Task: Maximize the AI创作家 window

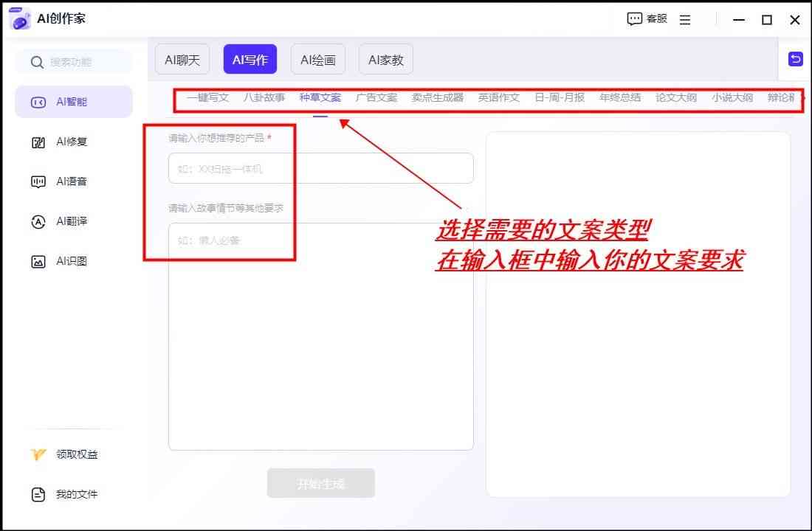Action: (766, 20)
